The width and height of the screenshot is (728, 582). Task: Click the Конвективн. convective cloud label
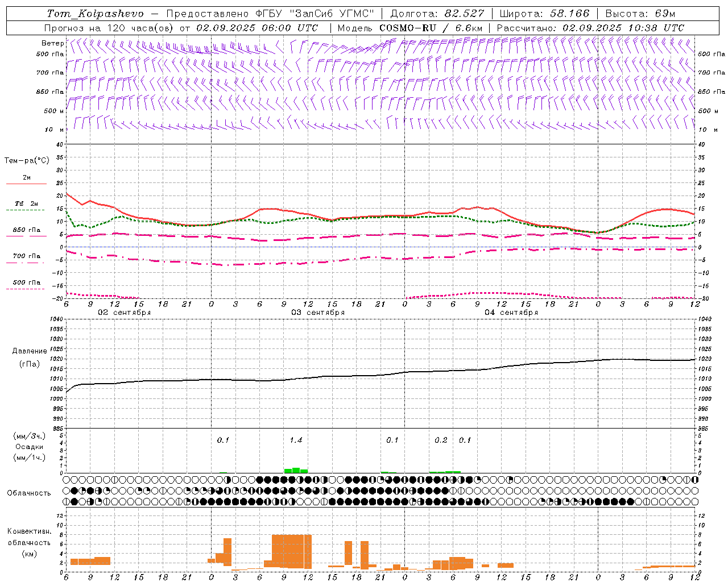point(29,531)
